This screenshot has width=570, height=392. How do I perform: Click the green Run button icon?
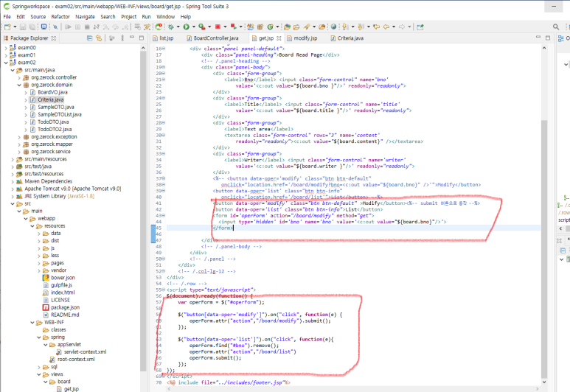186,27
